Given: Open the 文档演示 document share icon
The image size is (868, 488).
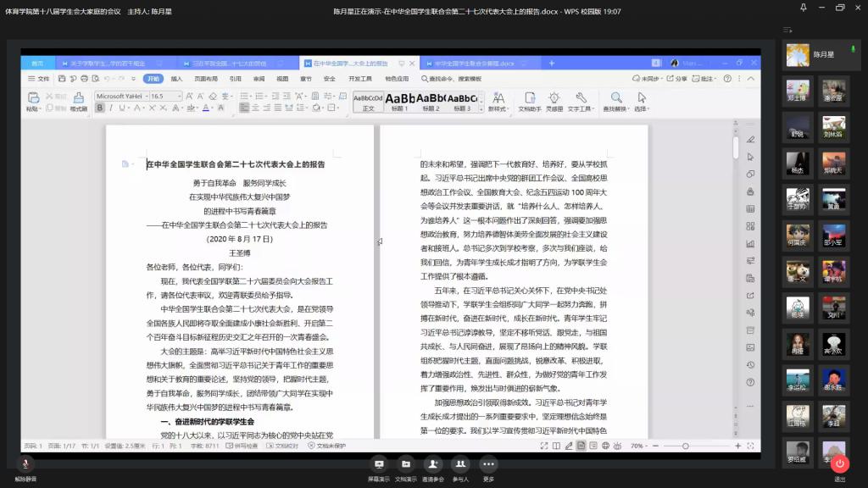Looking at the screenshot, I should (x=406, y=464).
